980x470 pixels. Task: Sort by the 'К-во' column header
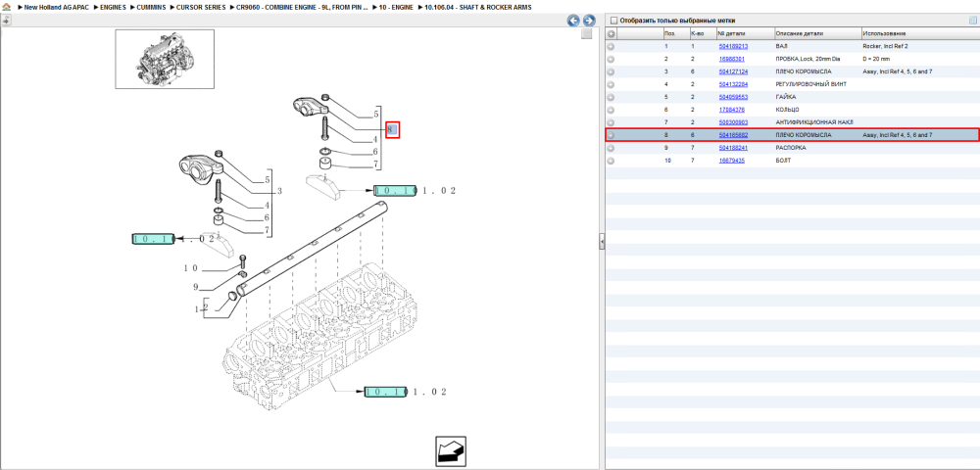[702, 33]
